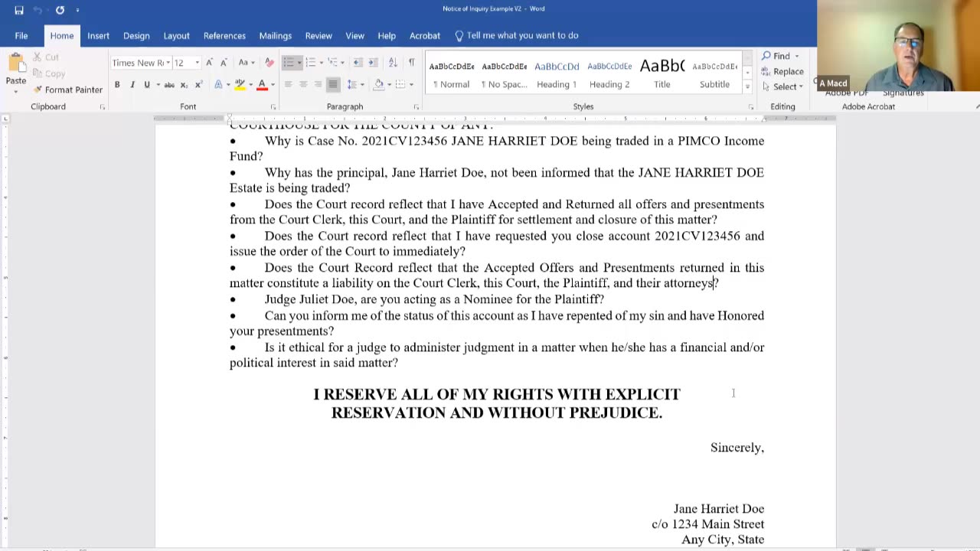
Task: Expand the Paste options arrow
Action: [15, 91]
